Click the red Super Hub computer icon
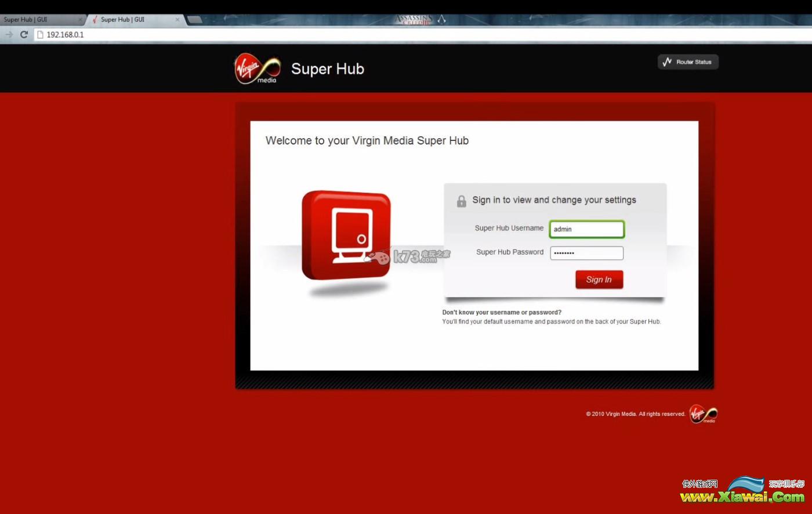The width and height of the screenshot is (812, 514). [346, 236]
